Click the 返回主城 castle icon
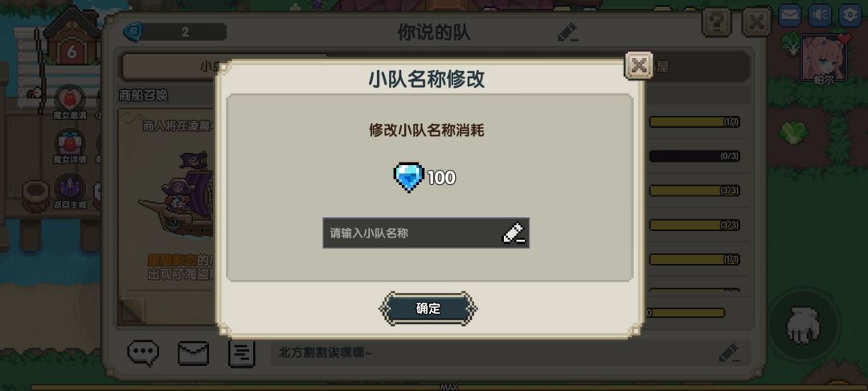 coord(70,191)
